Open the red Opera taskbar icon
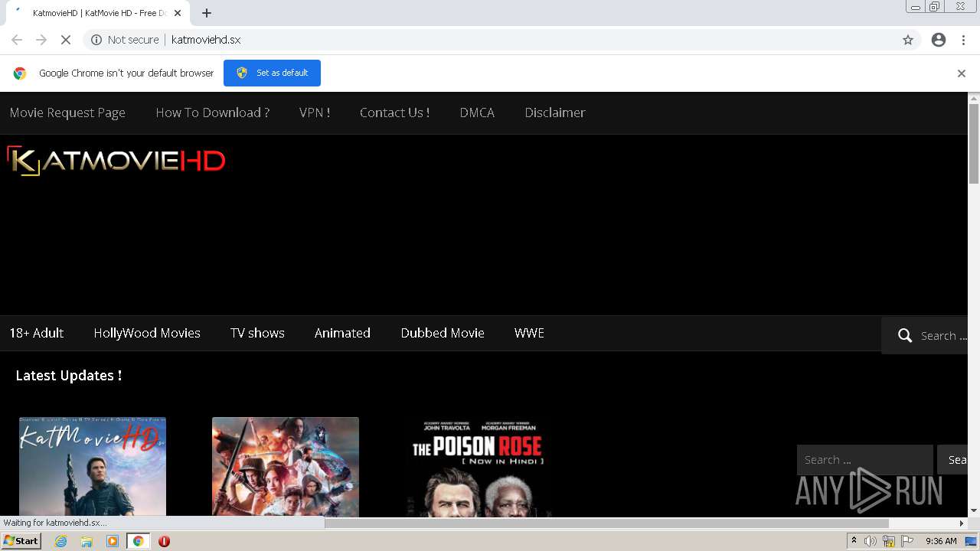 pyautogui.click(x=164, y=541)
